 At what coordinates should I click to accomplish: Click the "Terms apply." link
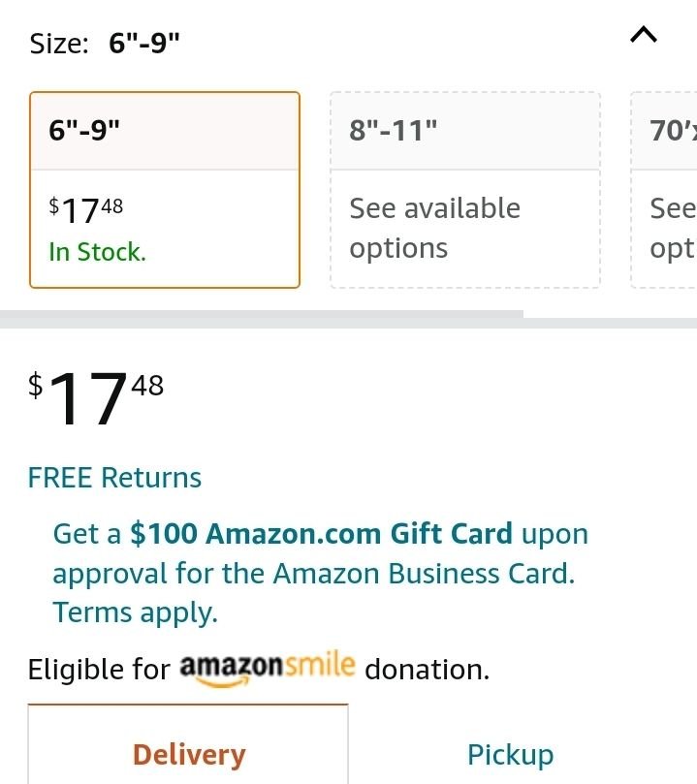pos(135,612)
